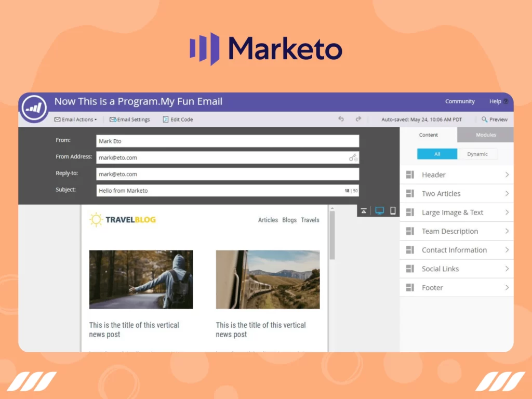
Task: Click the Footer module label
Action: (x=432, y=288)
